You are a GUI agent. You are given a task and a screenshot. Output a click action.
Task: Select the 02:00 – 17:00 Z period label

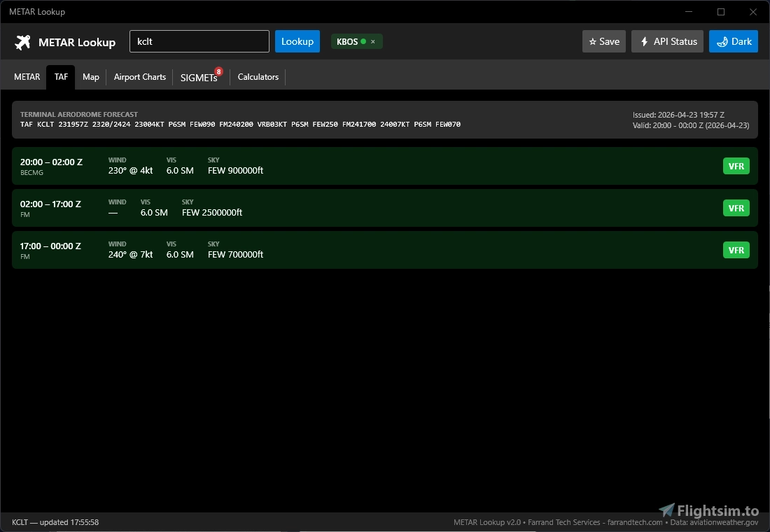[50, 204]
